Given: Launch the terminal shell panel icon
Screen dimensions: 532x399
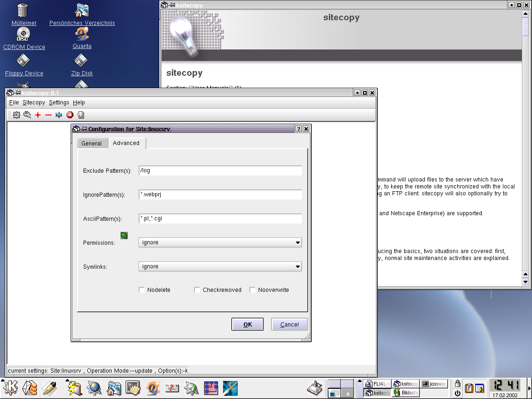Looking at the screenshot, I should coord(133,388).
